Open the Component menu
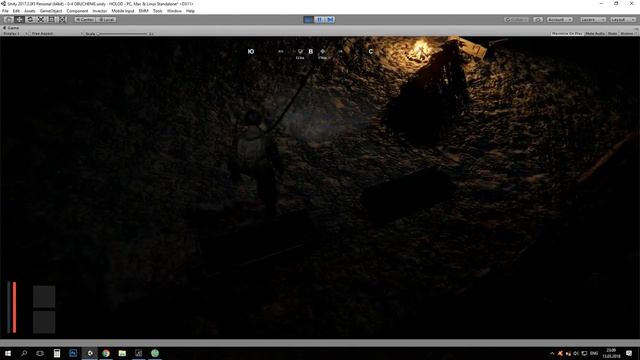Viewport: 640px width, 360px height. point(77,11)
